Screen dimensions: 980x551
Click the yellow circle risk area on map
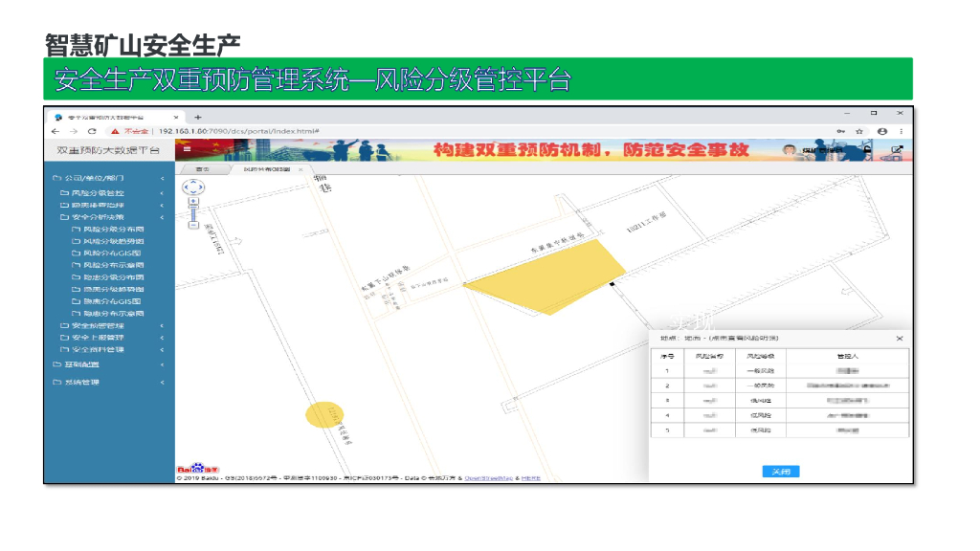pyautogui.click(x=323, y=414)
